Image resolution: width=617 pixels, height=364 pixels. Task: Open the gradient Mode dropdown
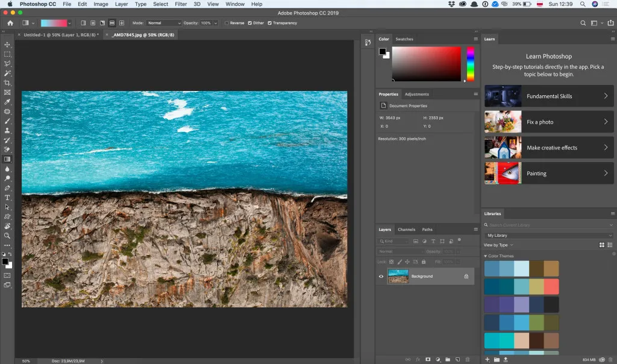click(164, 23)
